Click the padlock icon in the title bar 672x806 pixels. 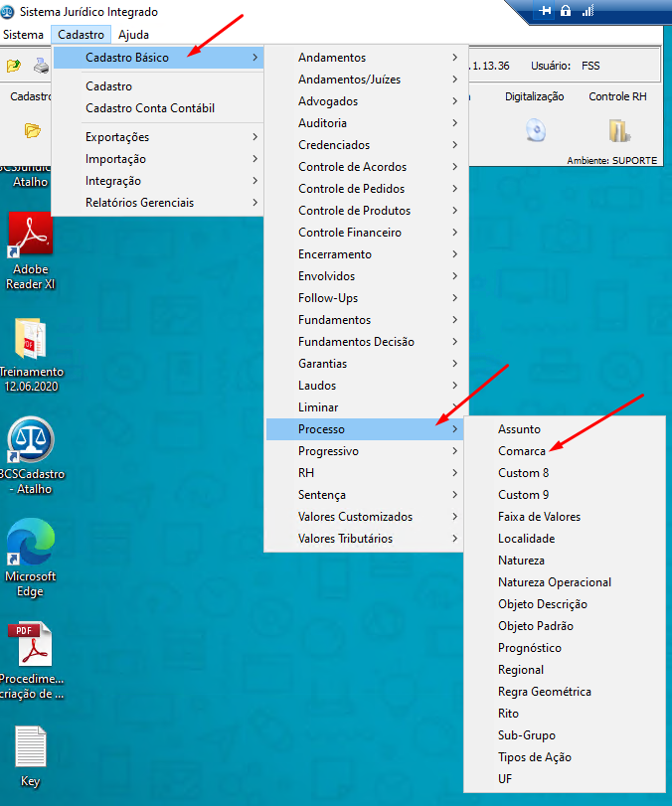tap(566, 10)
